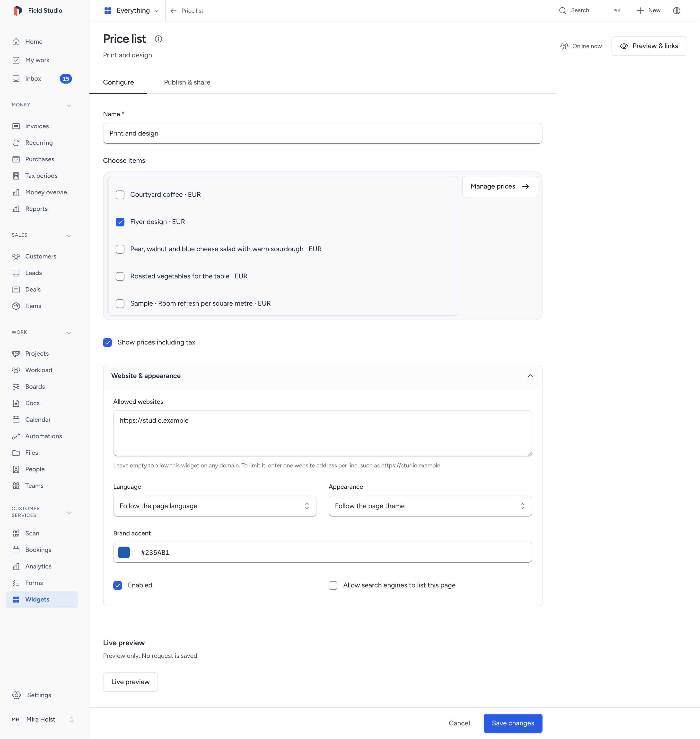700x739 pixels.
Task: Click the Cancel button
Action: click(x=459, y=723)
